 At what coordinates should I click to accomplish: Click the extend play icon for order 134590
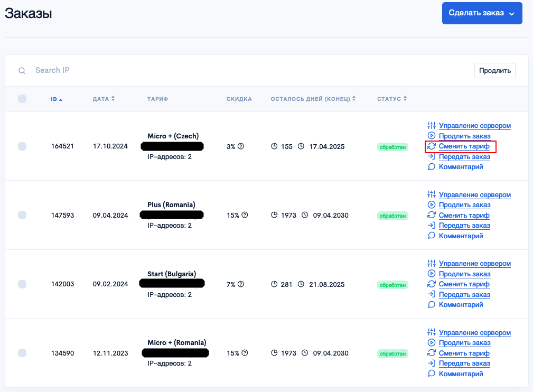point(432,343)
